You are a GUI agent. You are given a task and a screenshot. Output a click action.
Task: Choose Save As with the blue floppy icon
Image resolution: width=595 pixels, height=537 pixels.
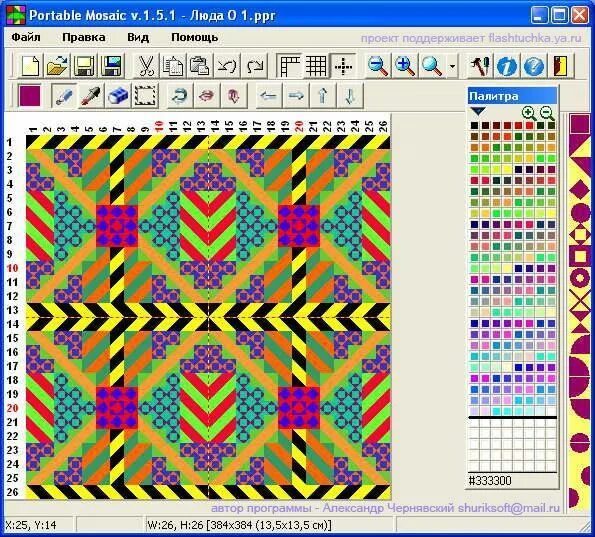(112, 66)
